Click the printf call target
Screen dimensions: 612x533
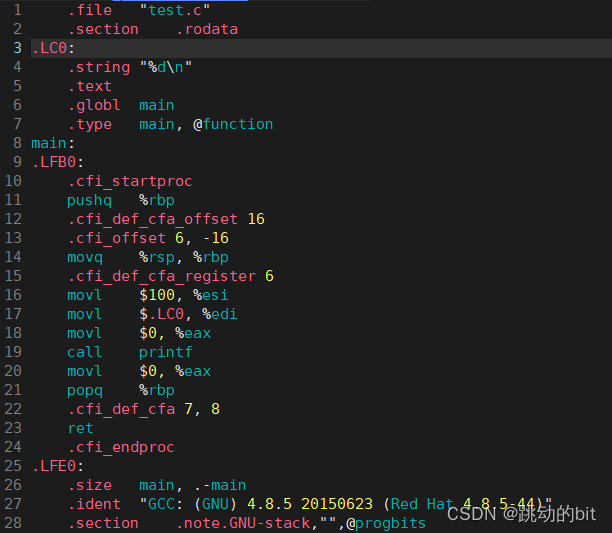(x=166, y=352)
